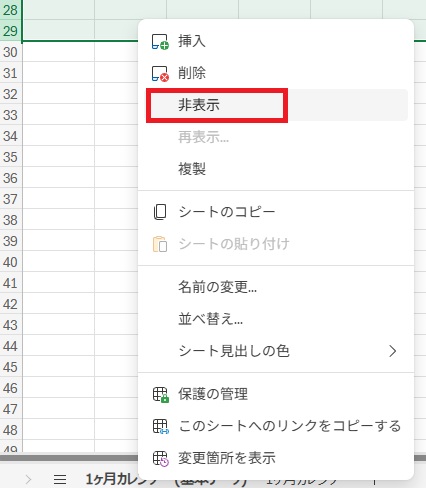Click the insert sheet icon beside 挿入
Image resolution: width=426 pixels, height=488 pixels.
(160, 41)
